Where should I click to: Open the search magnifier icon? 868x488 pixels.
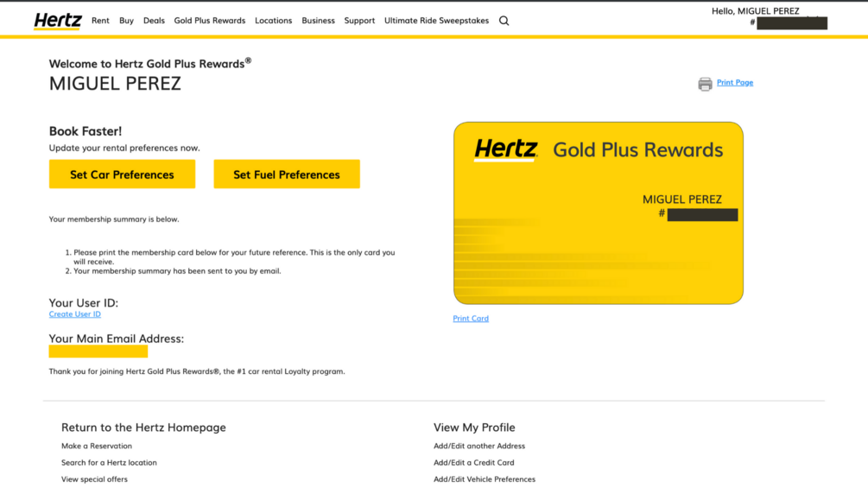point(504,21)
